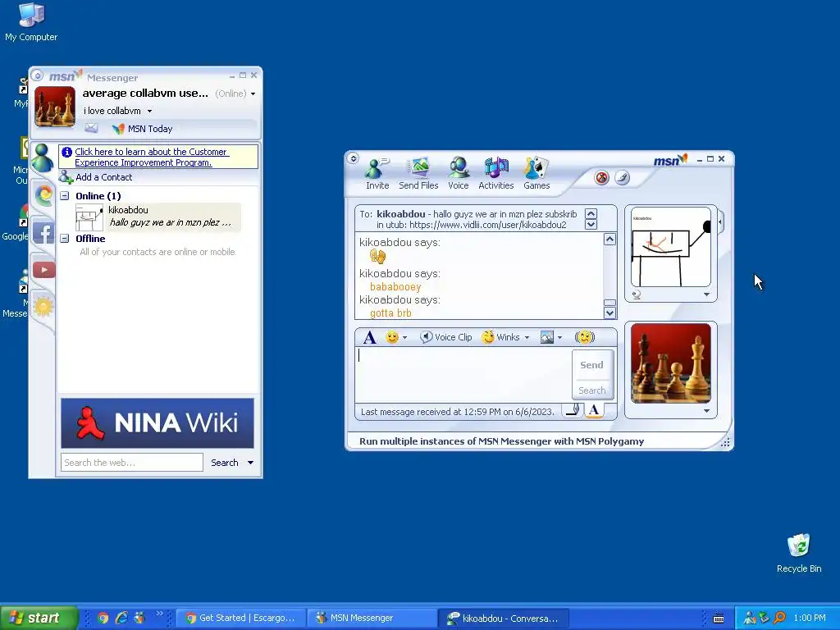The height and width of the screenshot is (630, 840).
Task: Switch to MSN Messenger taskbar button
Action: 372,618
